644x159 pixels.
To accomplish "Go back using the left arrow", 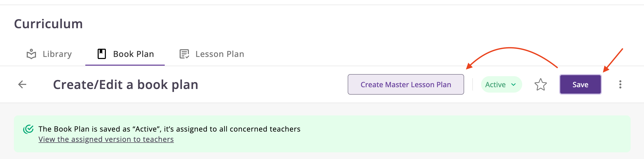I will pos(22,84).
